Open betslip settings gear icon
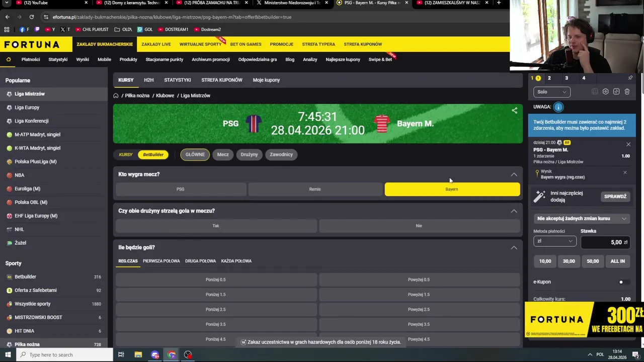The image size is (644, 362). 605,92
